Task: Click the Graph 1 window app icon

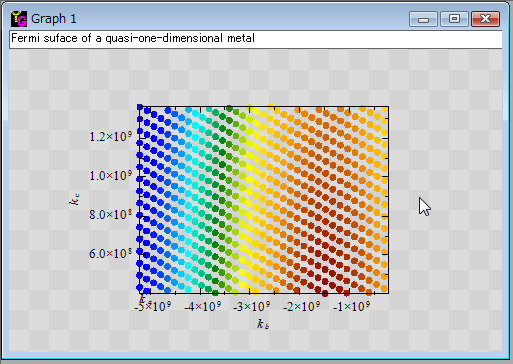Action: [x=19, y=19]
